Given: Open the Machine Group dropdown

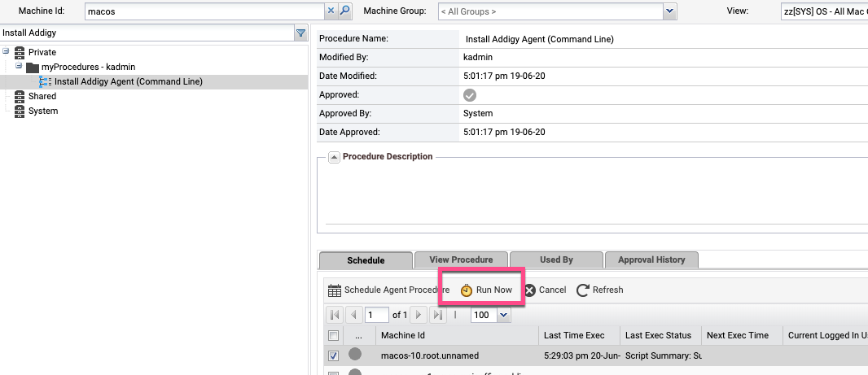Looking at the screenshot, I should [x=669, y=11].
